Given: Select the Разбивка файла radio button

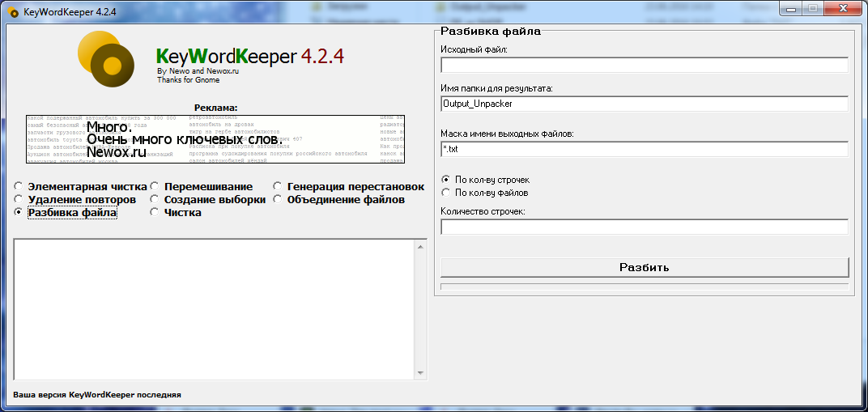Looking at the screenshot, I should tap(19, 213).
